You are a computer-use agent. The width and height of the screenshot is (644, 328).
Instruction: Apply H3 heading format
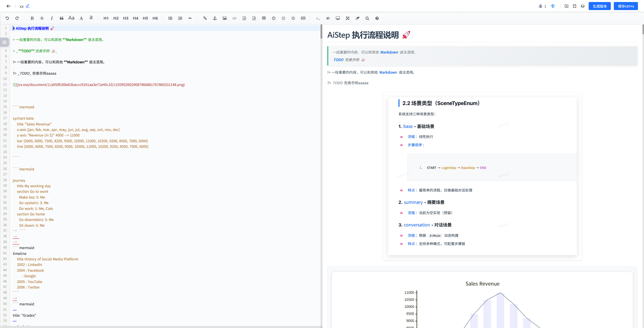click(126, 18)
